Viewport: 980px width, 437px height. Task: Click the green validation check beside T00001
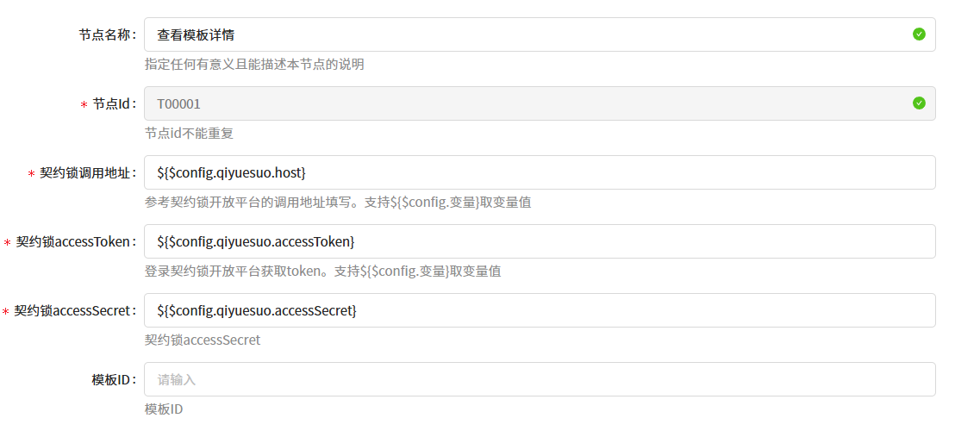(x=919, y=103)
